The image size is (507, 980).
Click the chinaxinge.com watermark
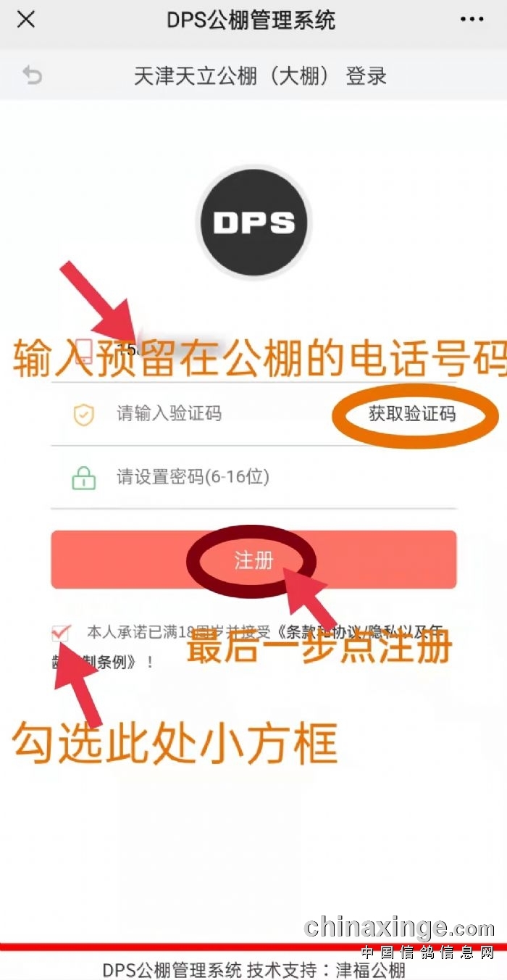click(400, 927)
